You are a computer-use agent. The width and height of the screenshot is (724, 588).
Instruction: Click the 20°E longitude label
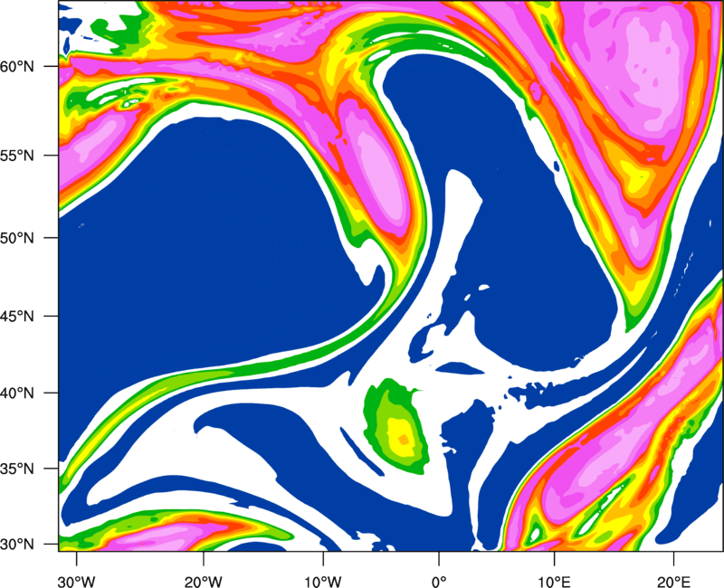(673, 582)
